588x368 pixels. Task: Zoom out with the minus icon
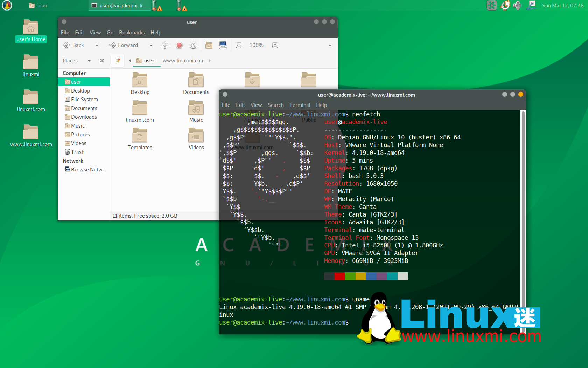click(239, 45)
